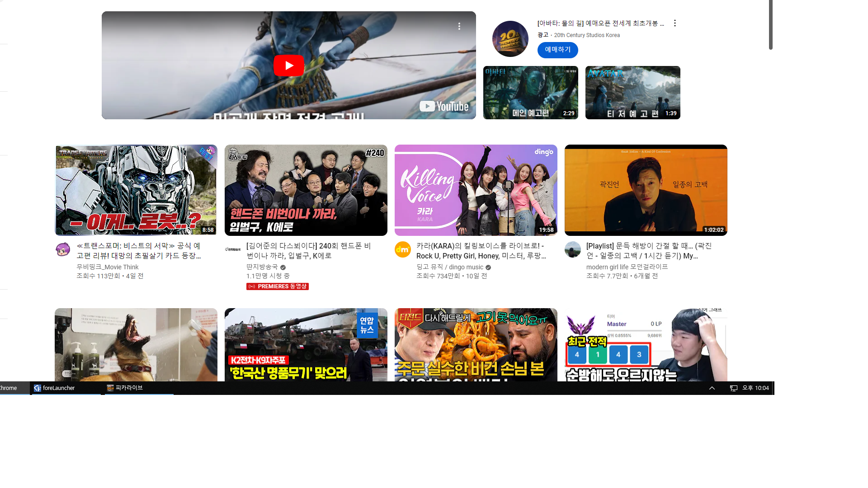The width and height of the screenshot is (868, 488).
Task: Click the 20th Century Studios channel logo
Action: [x=510, y=39]
